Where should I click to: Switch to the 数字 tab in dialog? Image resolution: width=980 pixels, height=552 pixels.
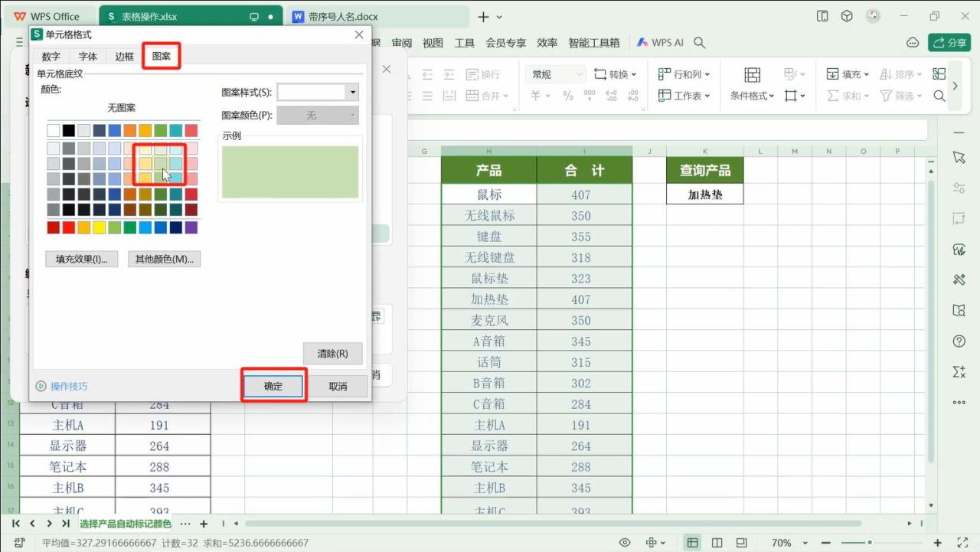(51, 57)
